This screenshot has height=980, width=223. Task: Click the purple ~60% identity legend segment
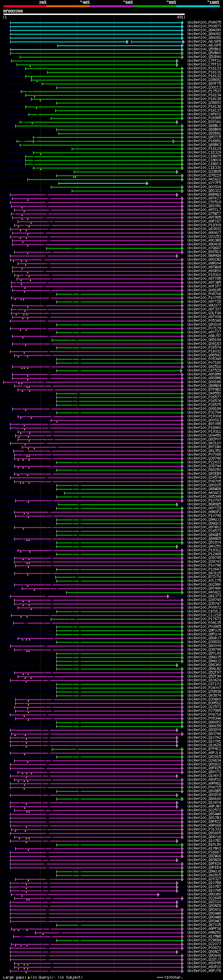coord(112,6)
